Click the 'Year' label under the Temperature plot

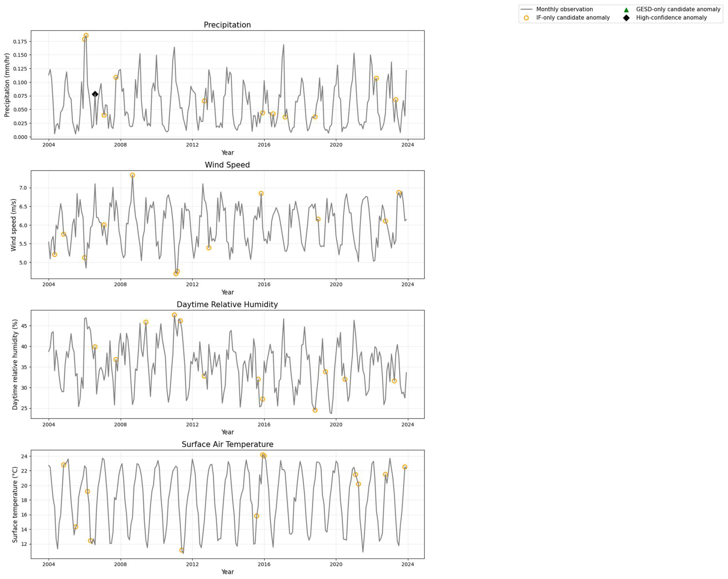click(x=228, y=572)
